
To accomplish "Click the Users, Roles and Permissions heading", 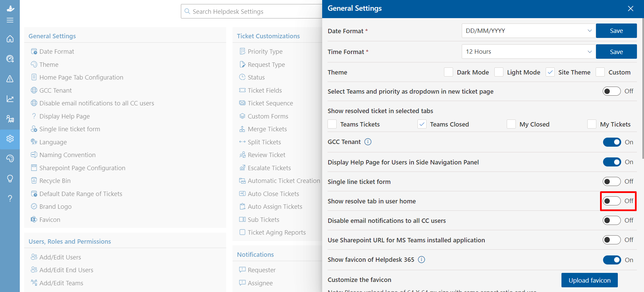I will pyautogui.click(x=69, y=241).
